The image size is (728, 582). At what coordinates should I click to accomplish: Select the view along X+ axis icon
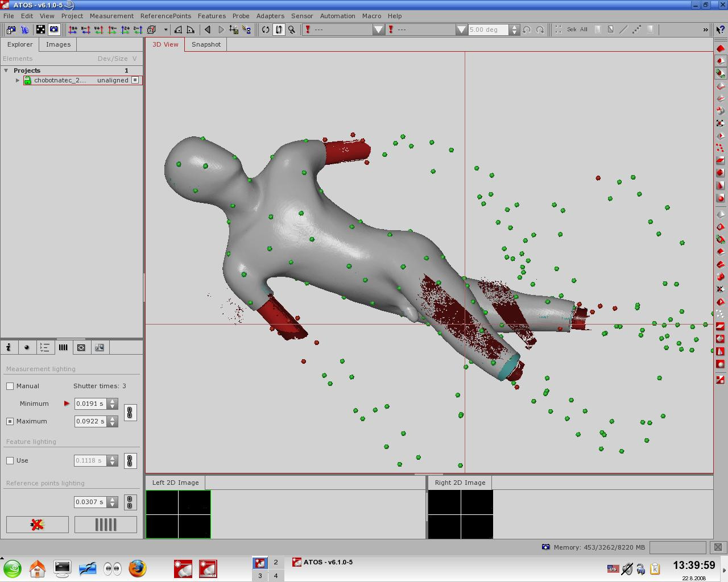tap(72, 30)
